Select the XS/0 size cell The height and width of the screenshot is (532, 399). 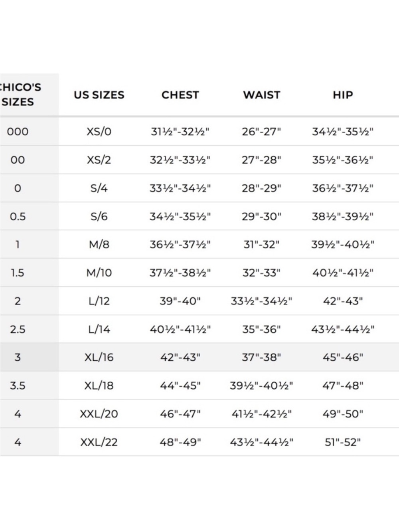click(x=99, y=131)
